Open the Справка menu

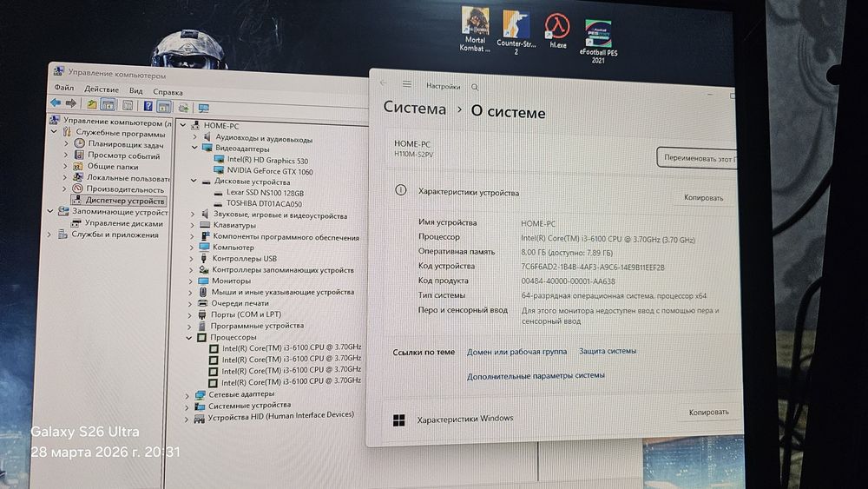tap(168, 92)
